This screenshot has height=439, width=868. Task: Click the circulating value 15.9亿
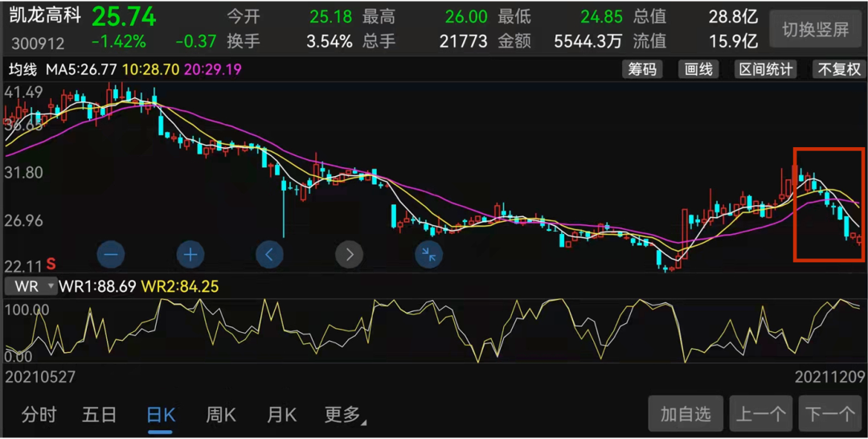tap(733, 41)
